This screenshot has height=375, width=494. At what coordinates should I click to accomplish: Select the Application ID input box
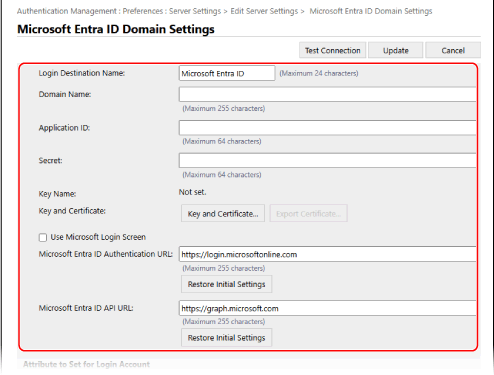click(x=327, y=128)
